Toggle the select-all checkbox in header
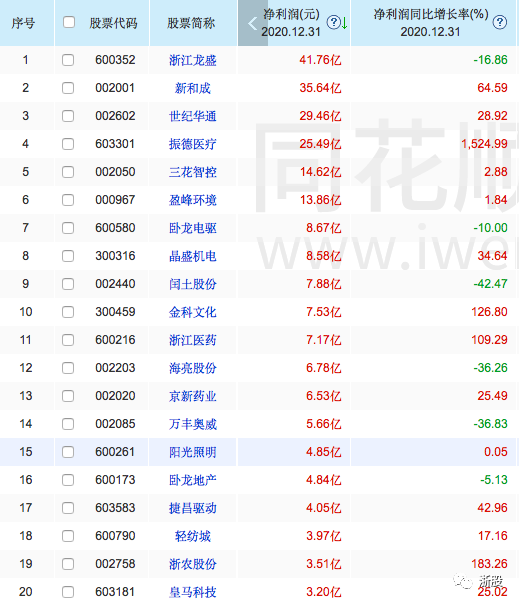This screenshot has height=604, width=519. 69,22
